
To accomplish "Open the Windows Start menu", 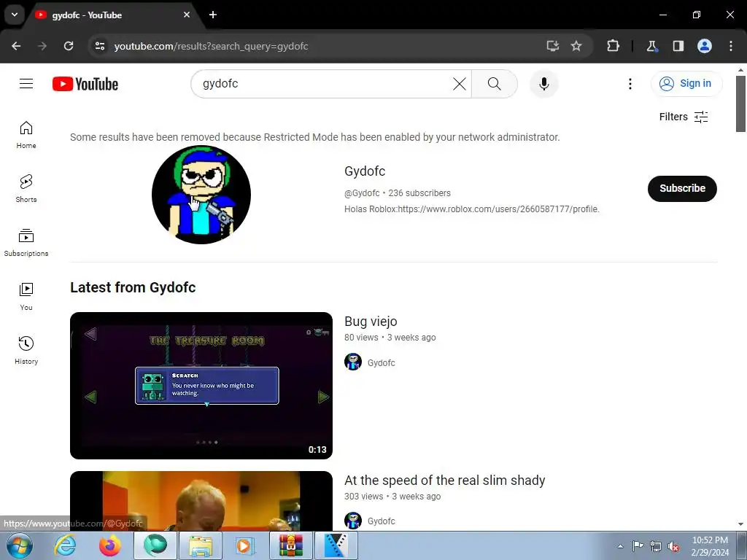I will pyautogui.click(x=18, y=545).
